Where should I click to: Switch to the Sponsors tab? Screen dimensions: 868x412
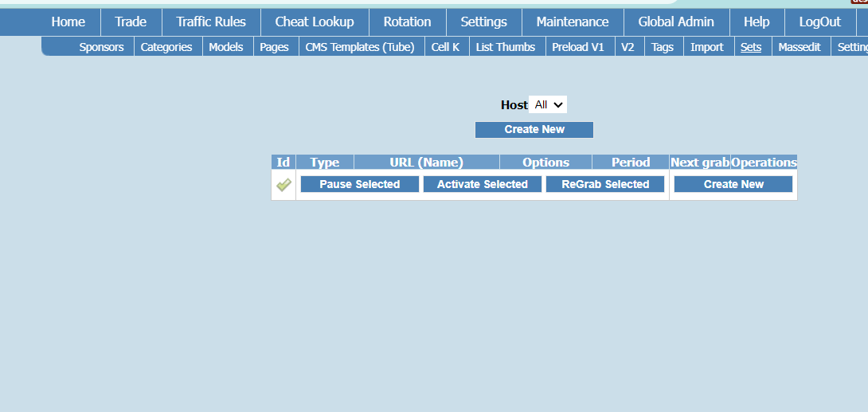pos(101,47)
